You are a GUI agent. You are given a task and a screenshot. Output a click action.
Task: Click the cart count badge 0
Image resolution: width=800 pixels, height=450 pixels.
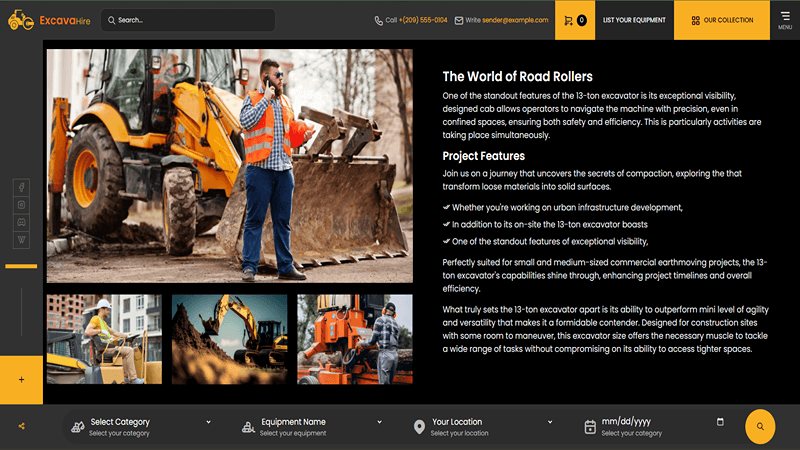pyautogui.click(x=582, y=20)
